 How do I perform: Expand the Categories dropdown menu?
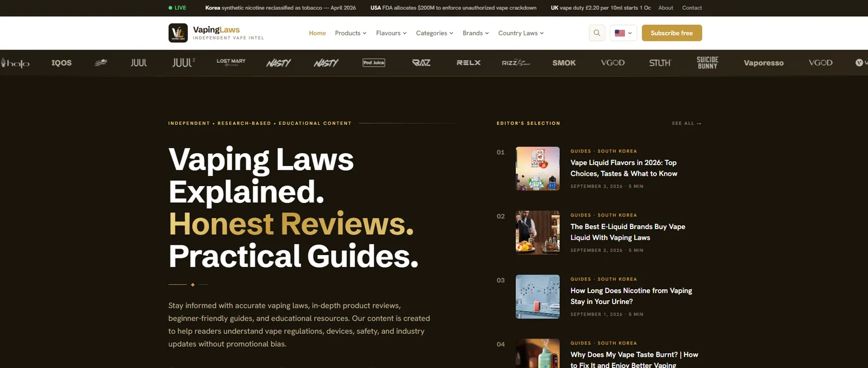click(x=435, y=33)
